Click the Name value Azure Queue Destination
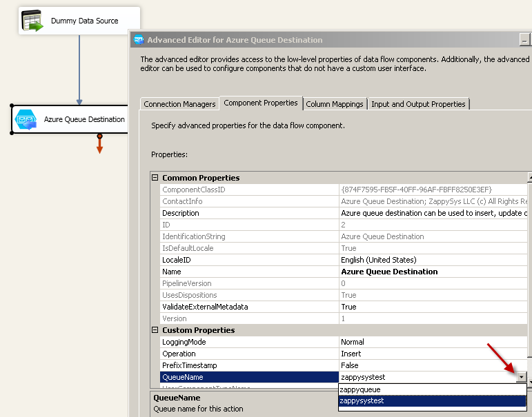The height and width of the screenshot is (417, 532). coord(389,272)
